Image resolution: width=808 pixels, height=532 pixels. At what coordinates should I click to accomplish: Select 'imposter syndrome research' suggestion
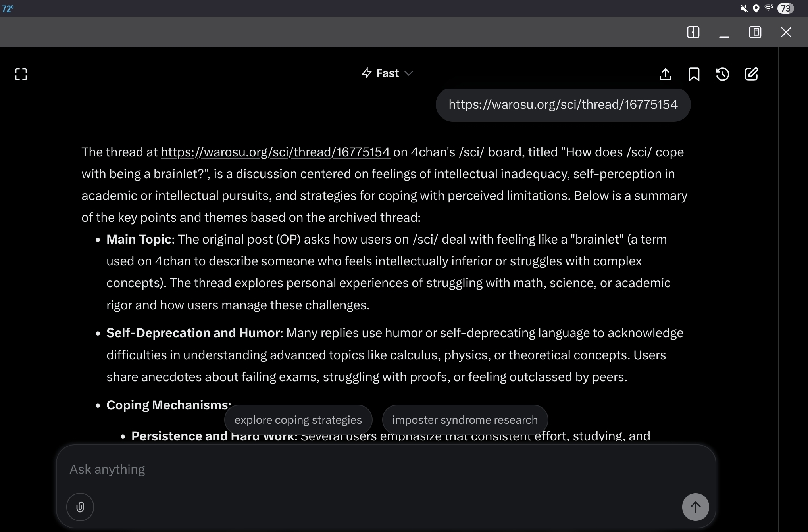click(x=465, y=420)
